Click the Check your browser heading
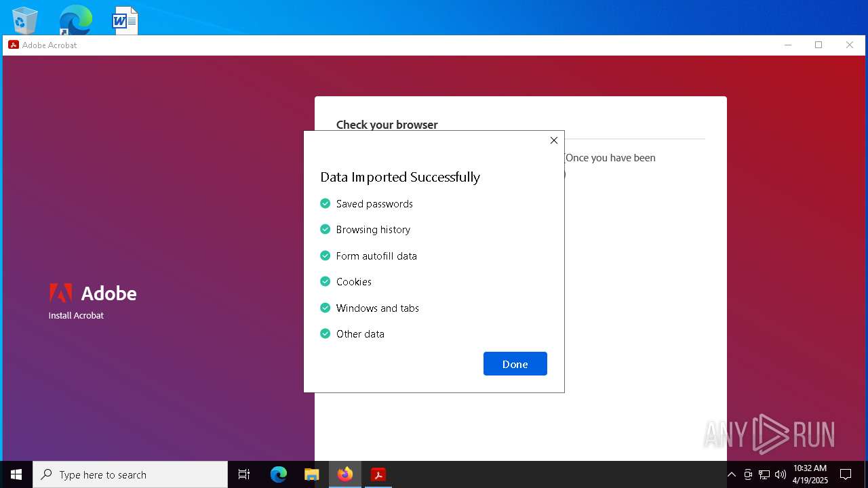The width and height of the screenshot is (868, 488). point(387,125)
